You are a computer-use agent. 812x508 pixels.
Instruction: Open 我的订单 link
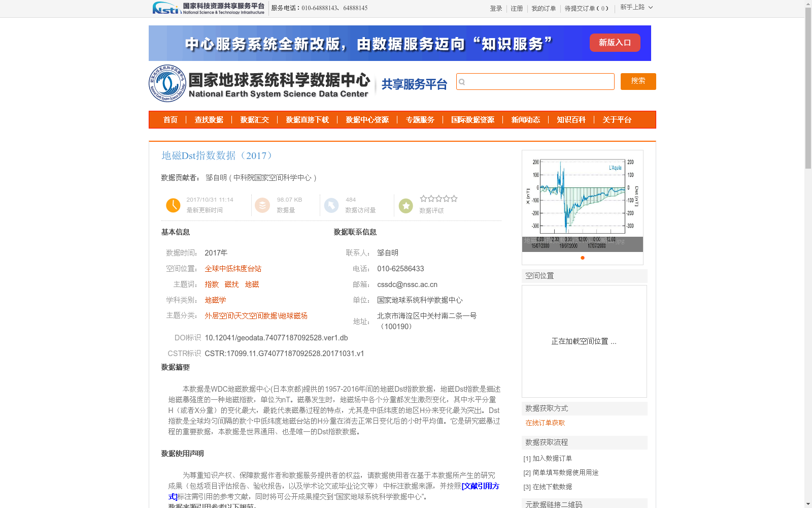click(544, 9)
